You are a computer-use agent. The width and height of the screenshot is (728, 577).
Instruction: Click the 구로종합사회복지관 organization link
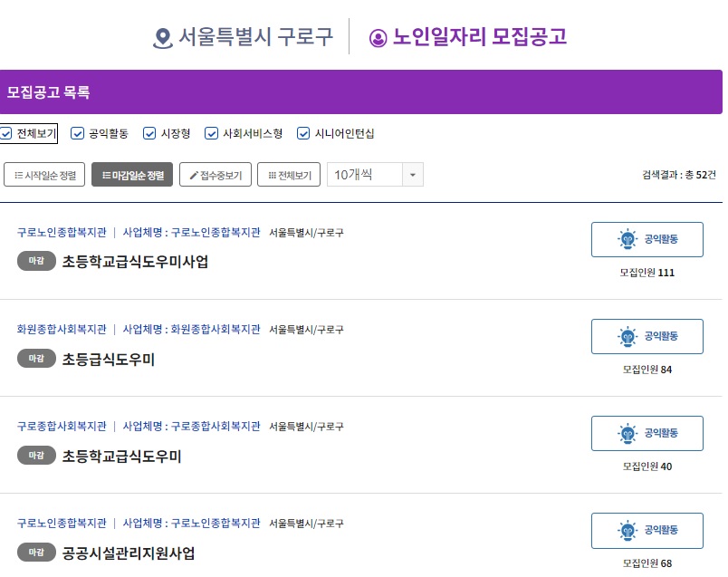click(x=62, y=427)
